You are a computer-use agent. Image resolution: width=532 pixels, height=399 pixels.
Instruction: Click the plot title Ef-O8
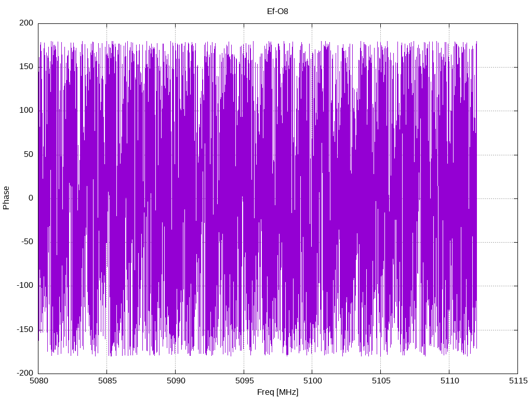point(277,11)
